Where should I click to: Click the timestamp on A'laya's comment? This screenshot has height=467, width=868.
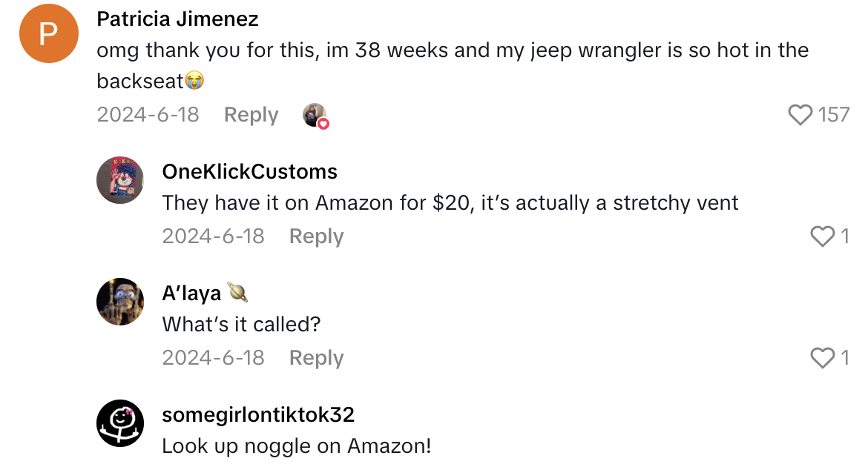213,358
